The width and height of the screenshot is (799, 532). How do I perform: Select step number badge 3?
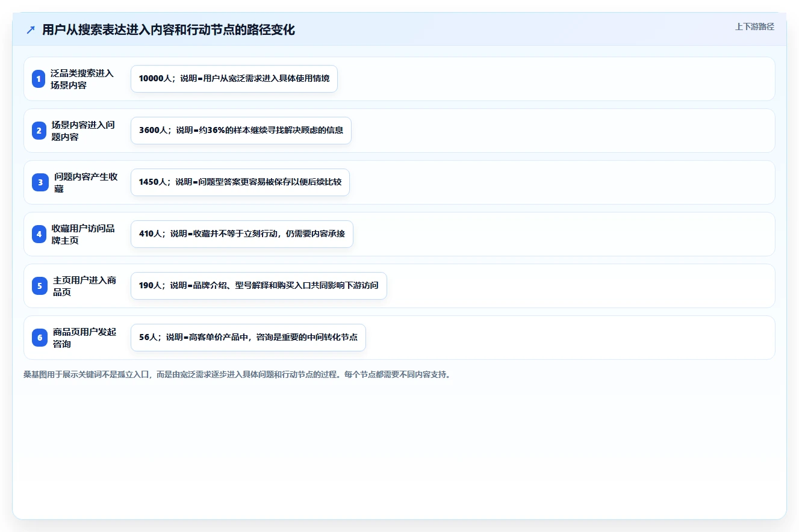tap(39, 182)
